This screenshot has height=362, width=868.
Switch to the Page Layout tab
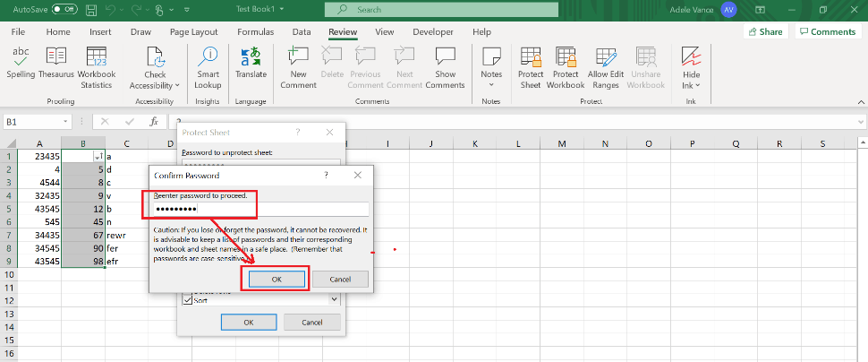(x=194, y=31)
